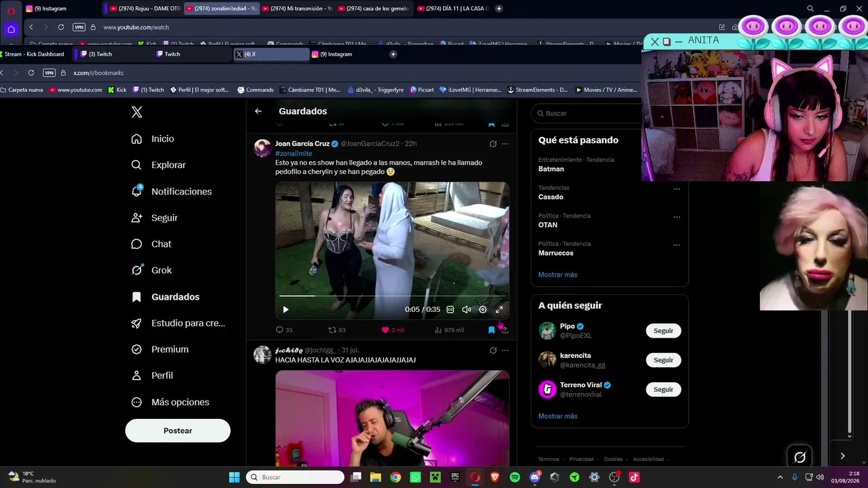Follow Terreno Viral with the Seguir button
Viewport: 868px width, 488px height.
coord(663,390)
